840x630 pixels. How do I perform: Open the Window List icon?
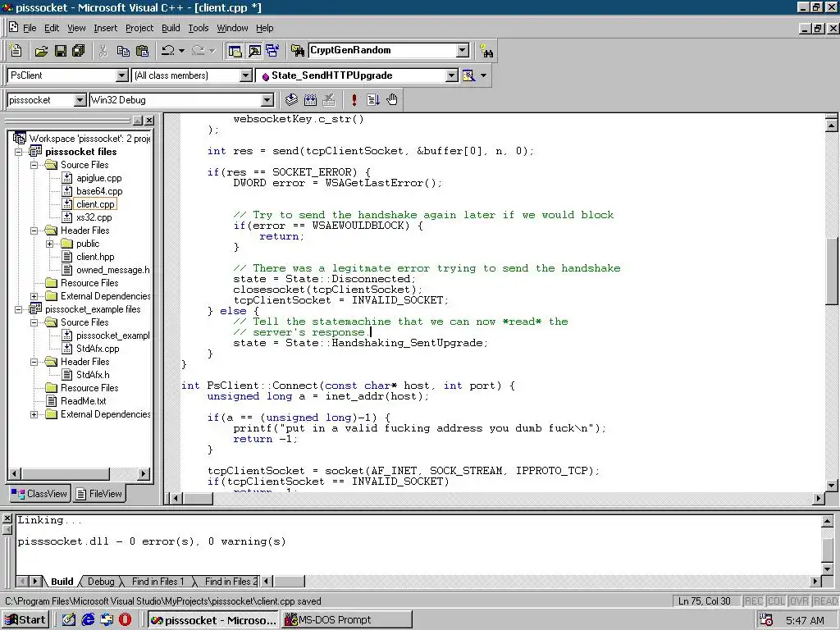coord(272,51)
